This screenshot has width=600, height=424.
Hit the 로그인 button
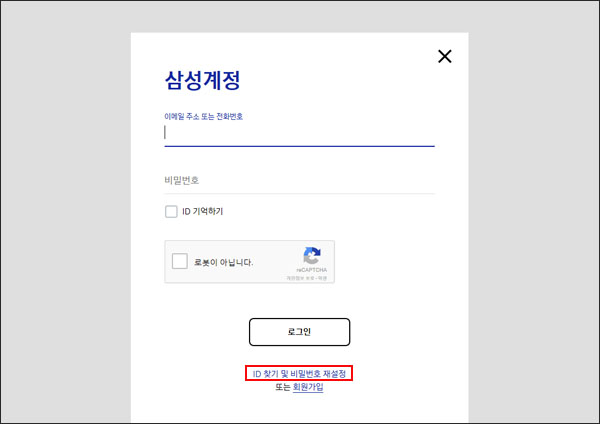click(x=299, y=332)
